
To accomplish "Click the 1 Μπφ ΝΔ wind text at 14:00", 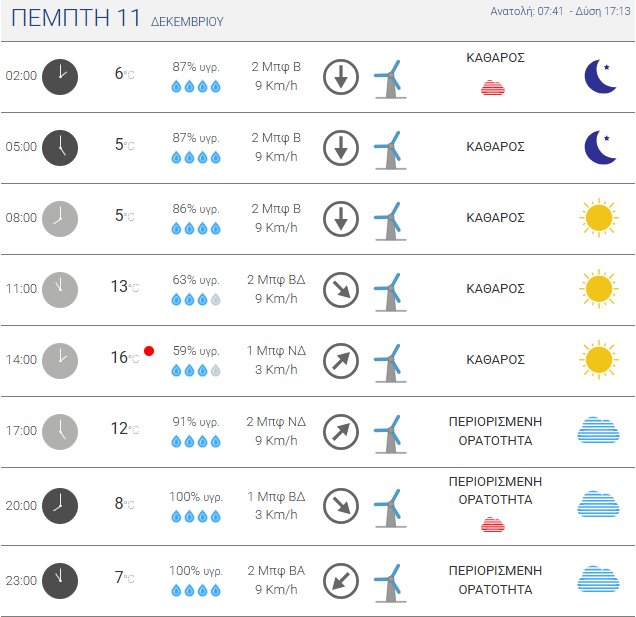I will tap(276, 351).
